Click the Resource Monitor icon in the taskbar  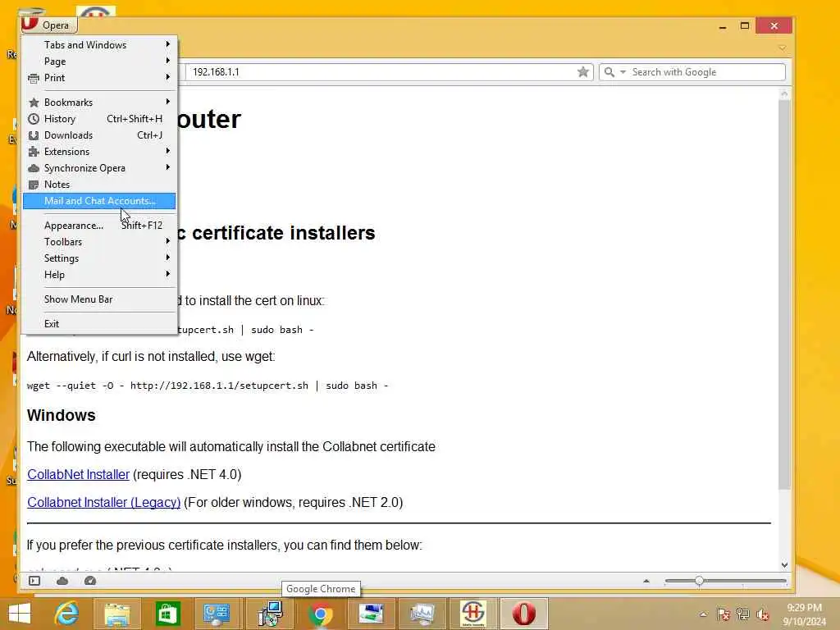(422, 614)
